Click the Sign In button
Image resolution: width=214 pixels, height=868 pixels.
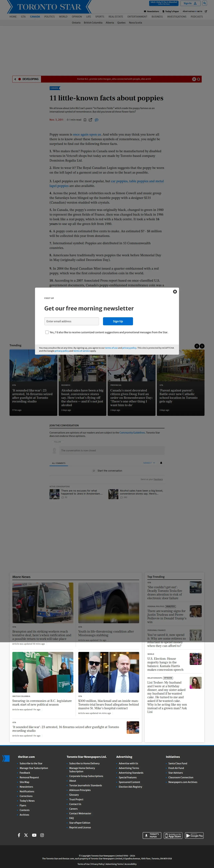pos(190,3)
